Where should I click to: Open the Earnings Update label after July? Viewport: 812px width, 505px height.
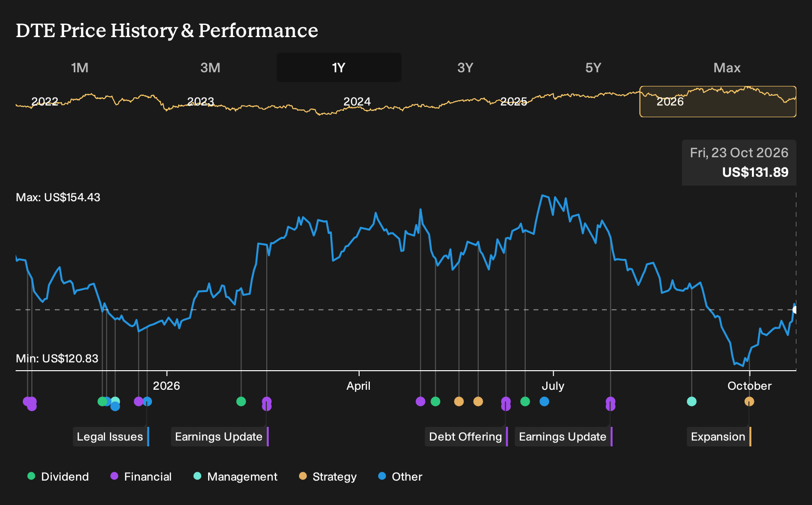(564, 437)
